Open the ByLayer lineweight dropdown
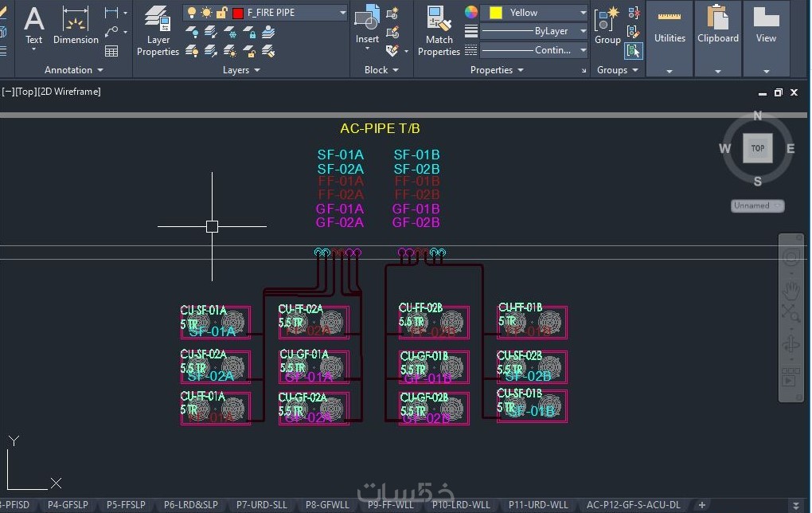The height and width of the screenshot is (513, 812). pos(583,31)
